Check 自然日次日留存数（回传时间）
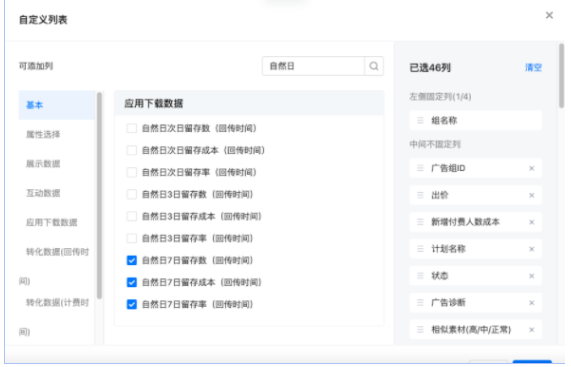571x367 pixels. coord(131,128)
